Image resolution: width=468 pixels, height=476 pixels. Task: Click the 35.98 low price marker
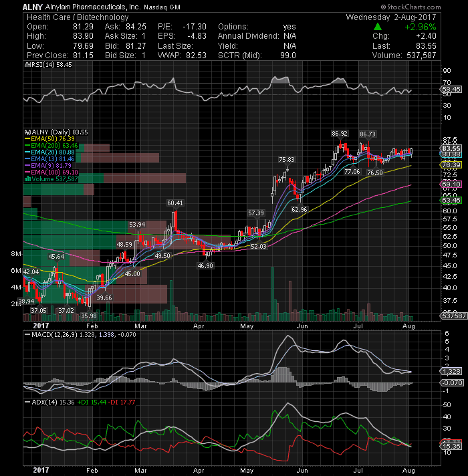click(x=89, y=316)
